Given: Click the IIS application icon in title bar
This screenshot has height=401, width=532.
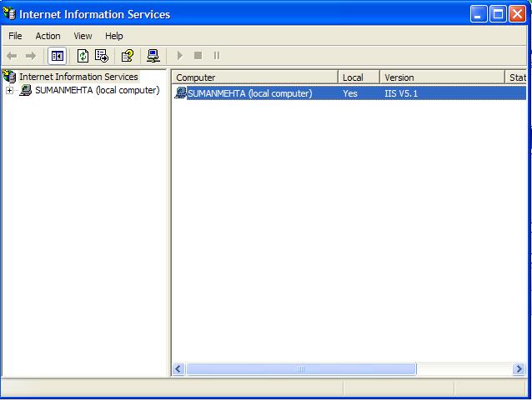Looking at the screenshot, I should [x=9, y=14].
